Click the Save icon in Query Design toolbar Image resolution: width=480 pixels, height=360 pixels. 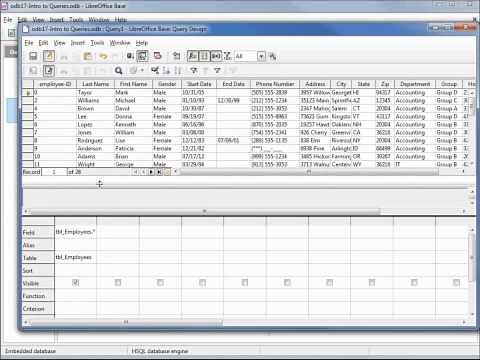(33, 56)
